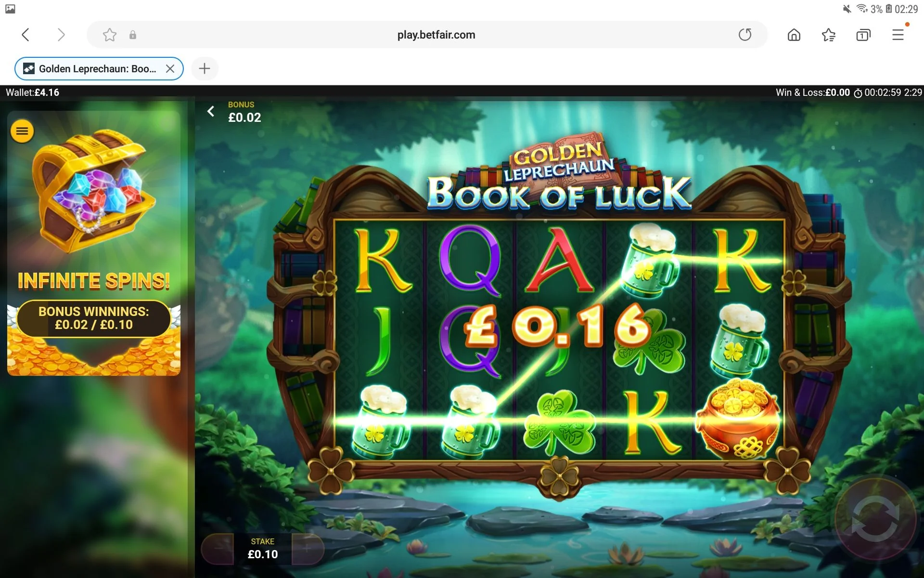This screenshot has height=578, width=924.
Task: Open browser home page
Action: coord(794,35)
